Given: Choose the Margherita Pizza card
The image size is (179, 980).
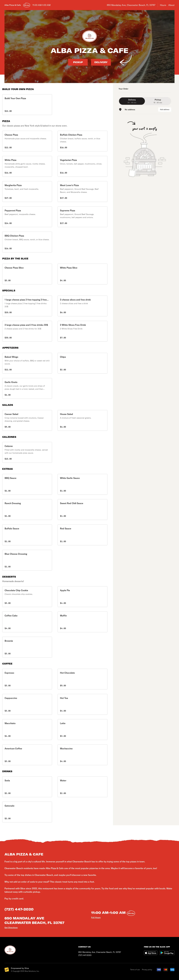Looking at the screenshot, I should [x=27, y=192].
